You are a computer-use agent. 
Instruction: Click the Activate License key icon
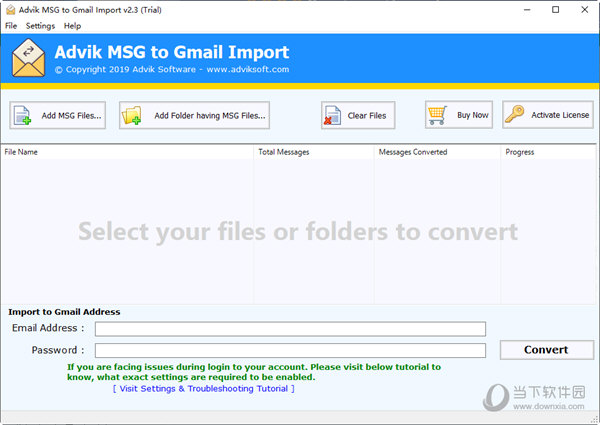pos(514,114)
